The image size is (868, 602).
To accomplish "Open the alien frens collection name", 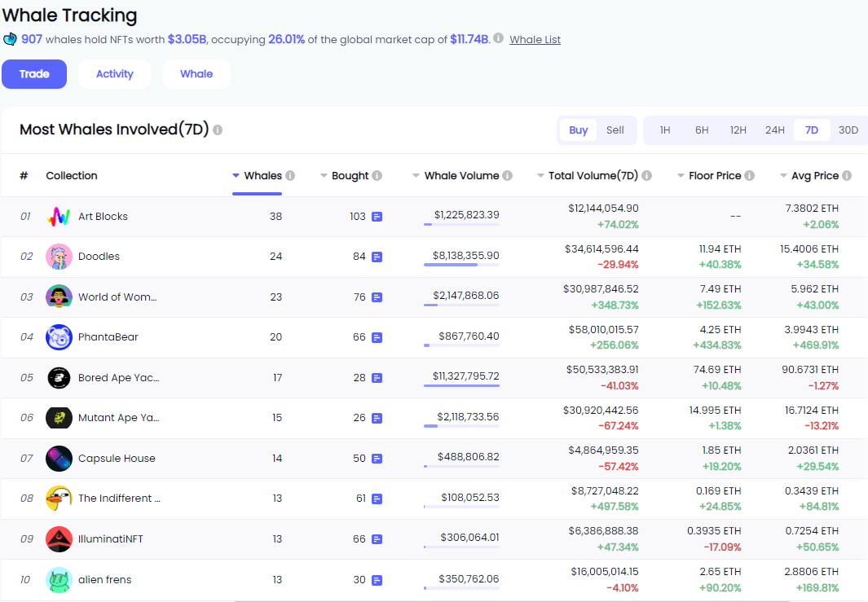I will click(x=104, y=579).
